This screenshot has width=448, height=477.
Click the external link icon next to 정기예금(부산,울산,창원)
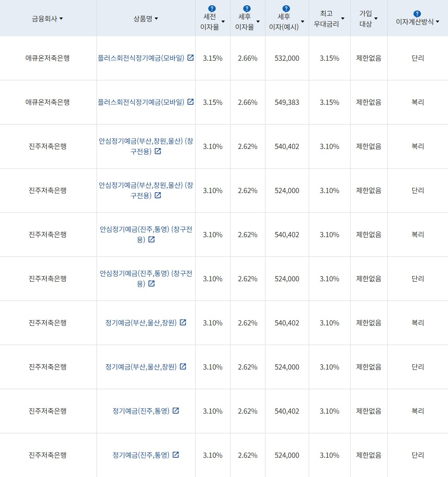pyautogui.click(x=183, y=322)
